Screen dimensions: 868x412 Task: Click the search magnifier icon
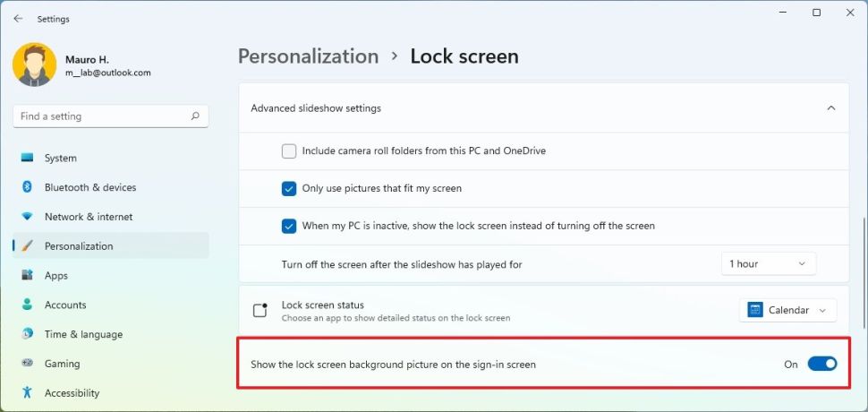coord(195,116)
